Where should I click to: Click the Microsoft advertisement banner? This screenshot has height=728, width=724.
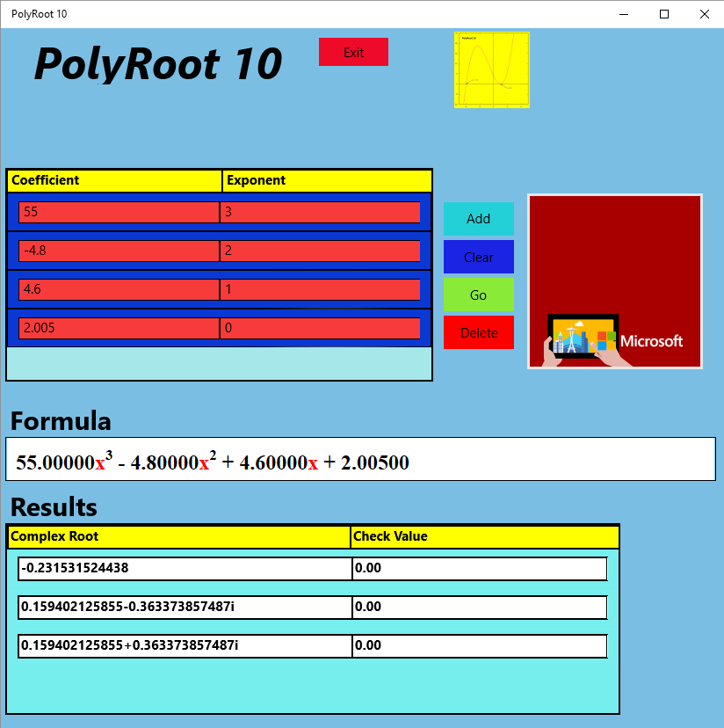click(615, 281)
